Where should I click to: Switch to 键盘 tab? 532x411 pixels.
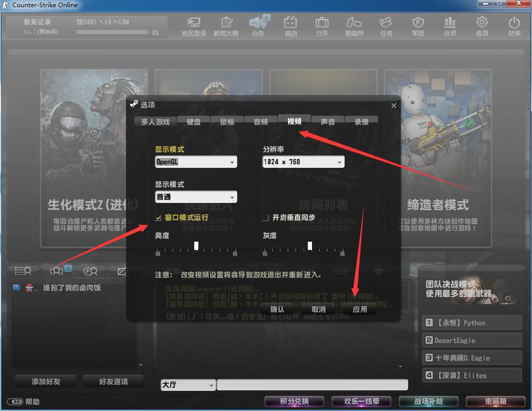[x=193, y=122]
